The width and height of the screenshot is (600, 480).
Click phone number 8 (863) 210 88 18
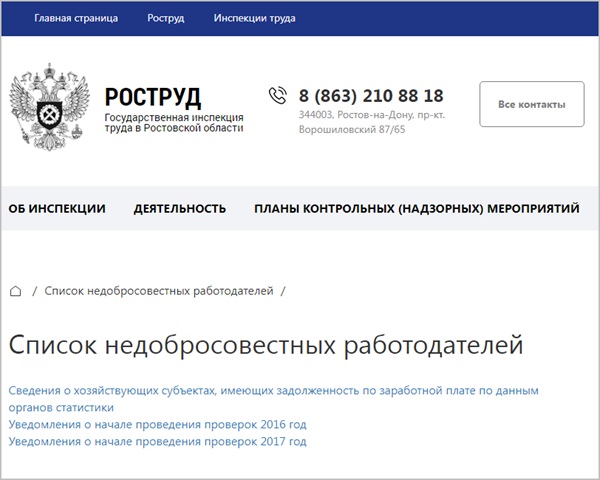tap(371, 96)
